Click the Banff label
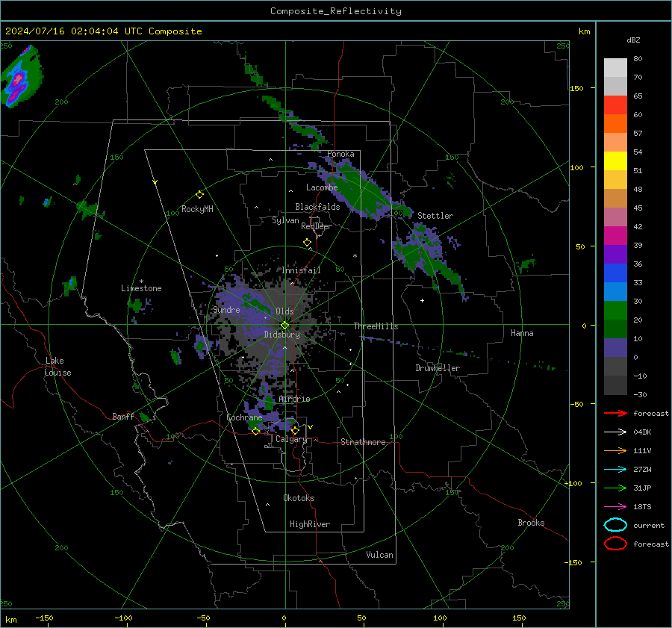The width and height of the screenshot is (672, 628). 123,417
